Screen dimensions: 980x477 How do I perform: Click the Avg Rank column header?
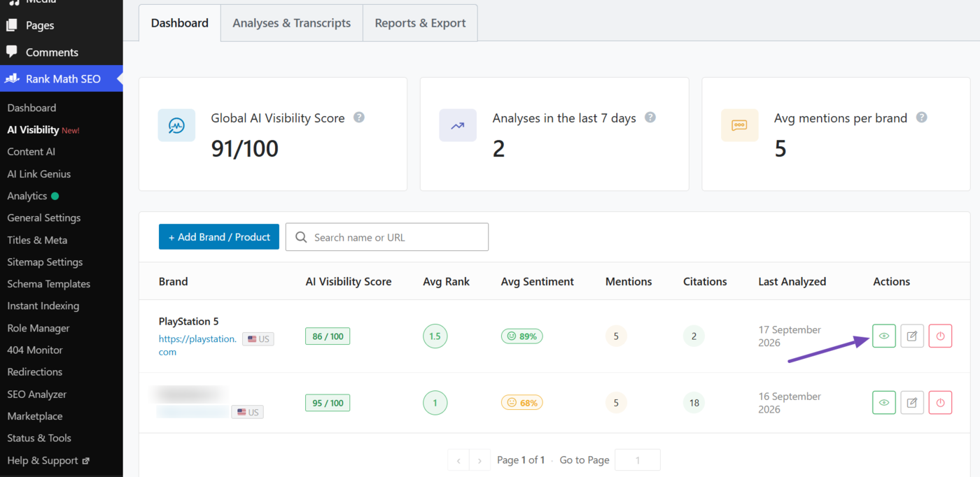pos(447,281)
